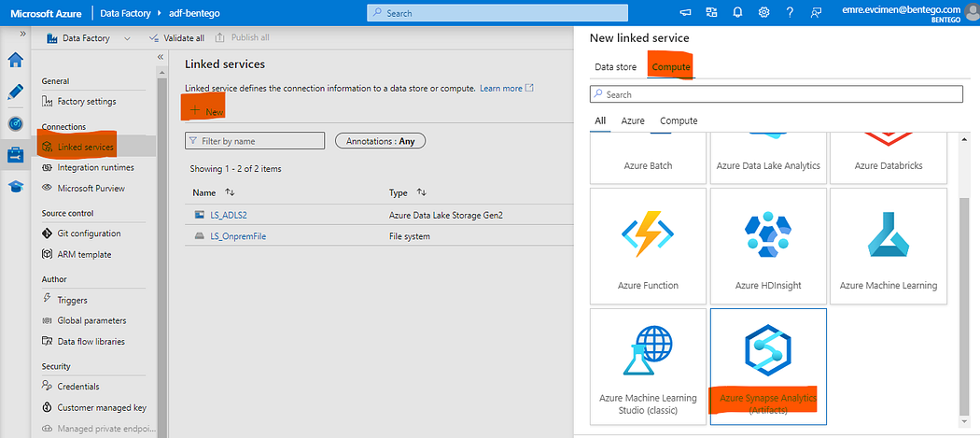The width and height of the screenshot is (980, 438).
Task: Open the LS_OnpremFile linked service
Action: (x=239, y=236)
